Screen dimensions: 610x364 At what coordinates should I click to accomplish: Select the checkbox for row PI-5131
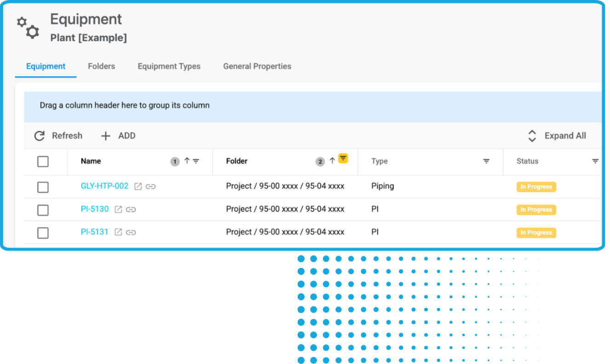pos(43,233)
